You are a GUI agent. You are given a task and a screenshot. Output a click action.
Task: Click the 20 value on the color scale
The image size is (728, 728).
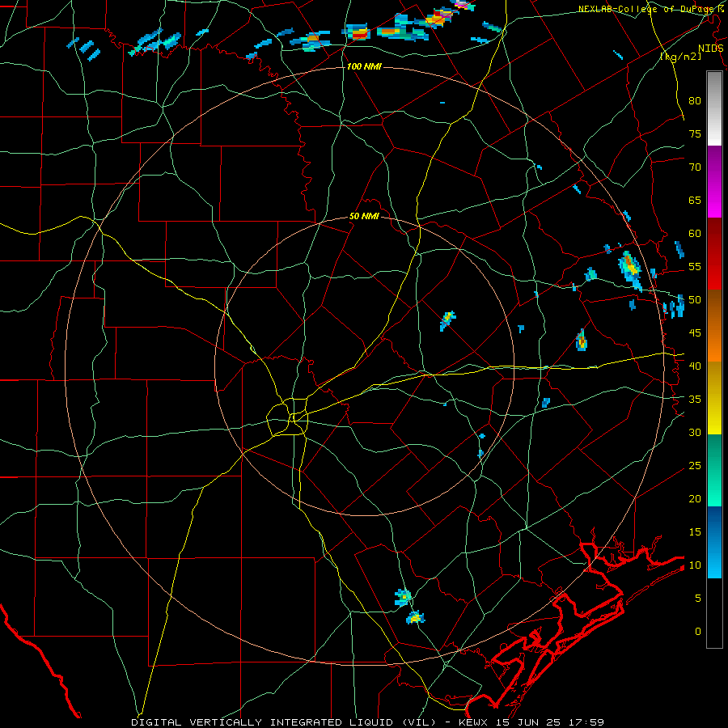click(x=695, y=498)
